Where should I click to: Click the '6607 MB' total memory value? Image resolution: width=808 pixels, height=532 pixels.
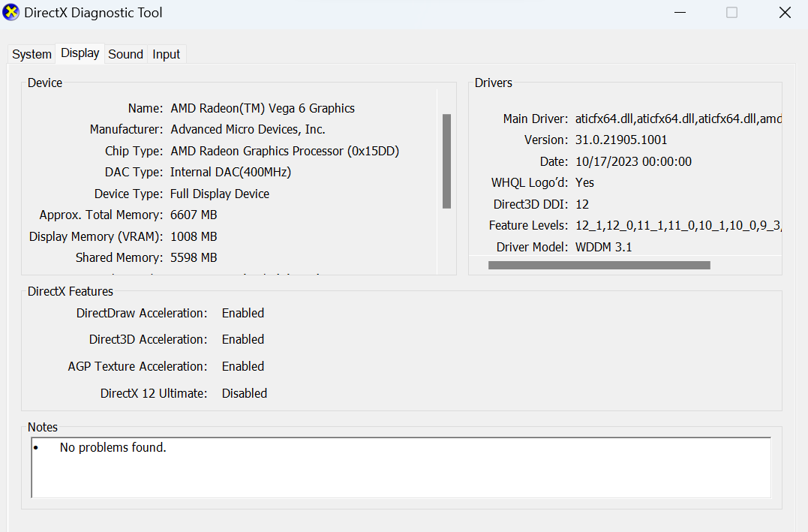click(194, 215)
